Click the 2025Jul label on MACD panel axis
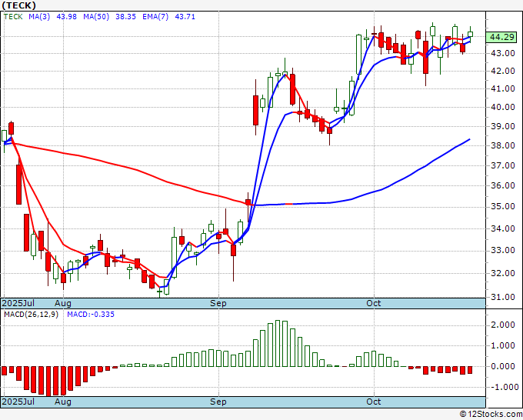This screenshot has height=420, width=523. click(x=18, y=402)
